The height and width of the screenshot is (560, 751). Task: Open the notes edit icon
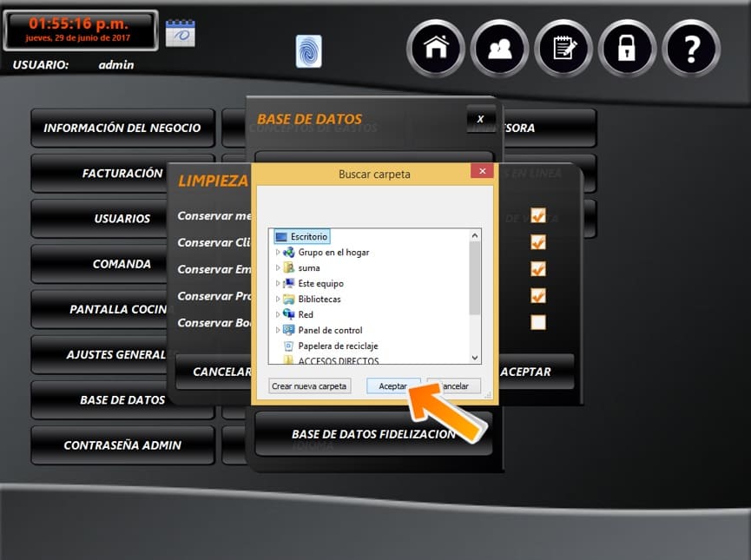click(563, 49)
